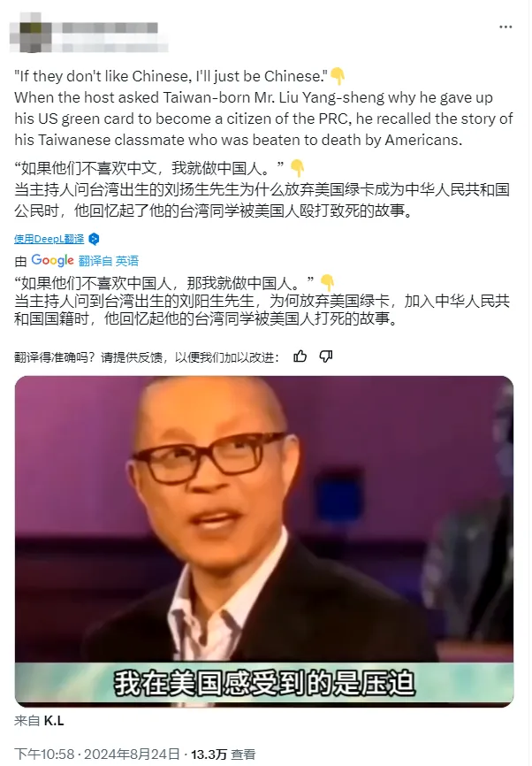Open the three-dot more options menu
532x766 pixels.
tap(505, 27)
